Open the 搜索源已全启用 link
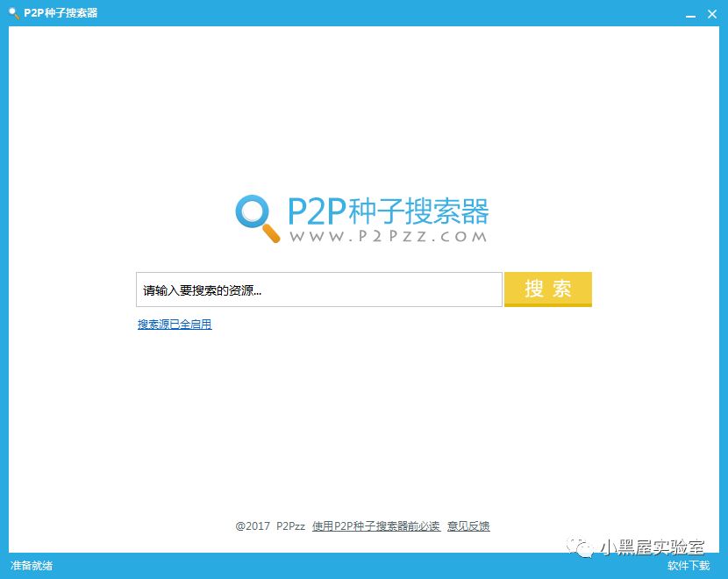 (175, 324)
